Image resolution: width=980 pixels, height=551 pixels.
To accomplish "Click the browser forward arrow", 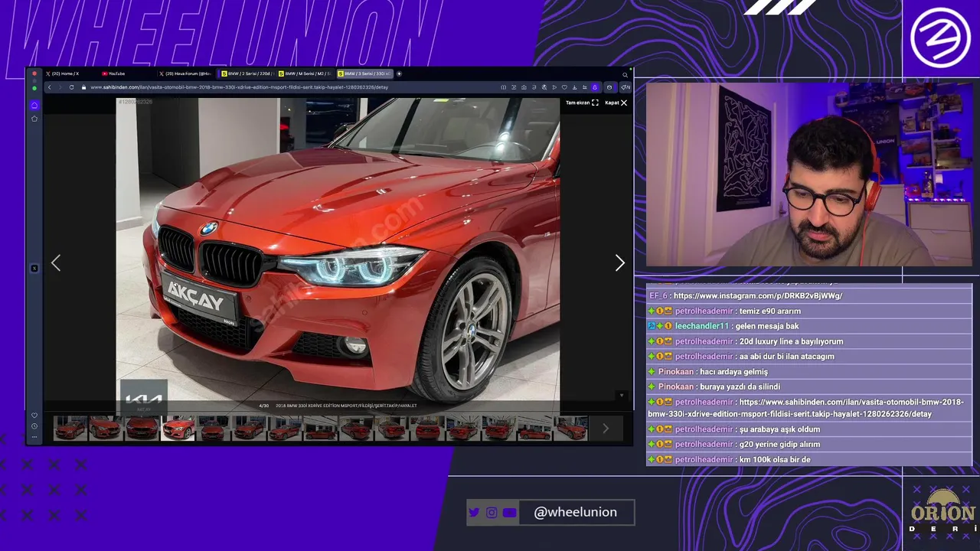I will [60, 87].
